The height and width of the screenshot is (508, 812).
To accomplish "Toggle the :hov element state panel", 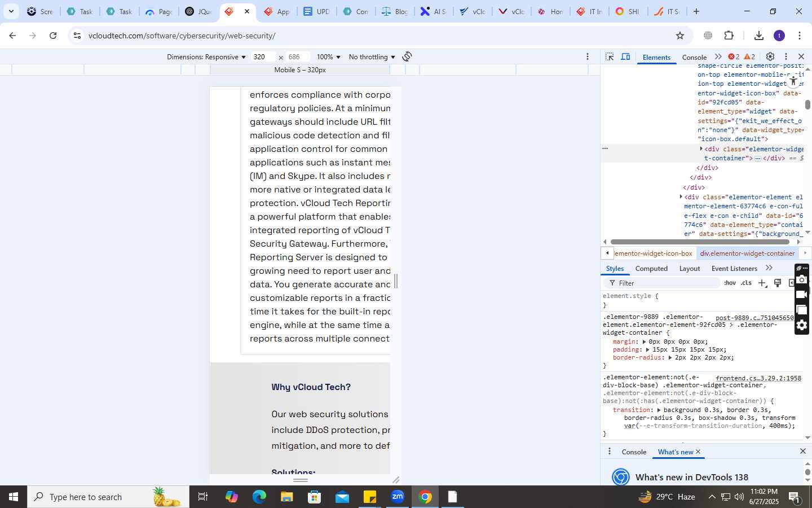I will click(x=730, y=283).
